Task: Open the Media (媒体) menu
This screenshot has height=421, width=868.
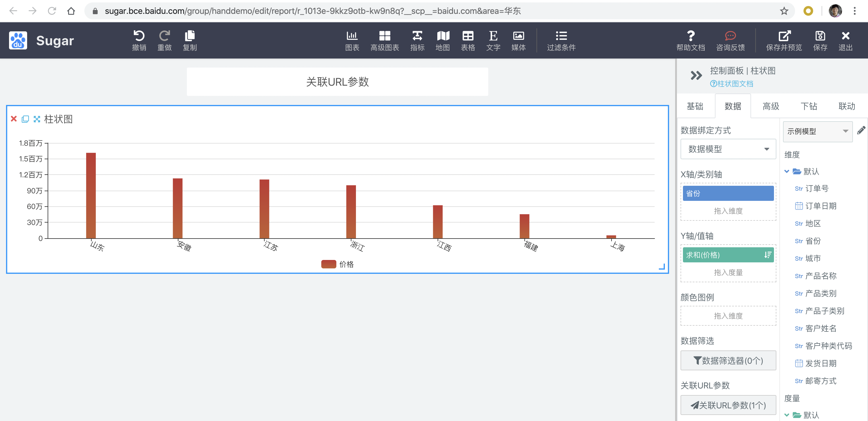Action: coord(518,40)
